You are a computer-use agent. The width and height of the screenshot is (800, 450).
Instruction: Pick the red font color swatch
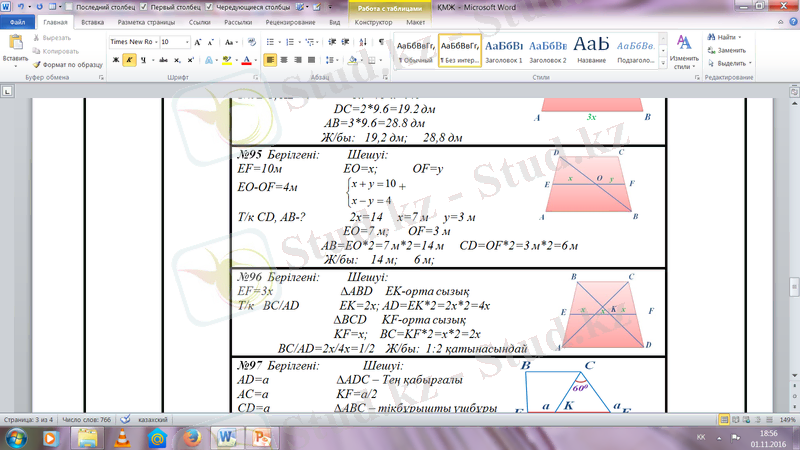pyautogui.click(x=247, y=60)
